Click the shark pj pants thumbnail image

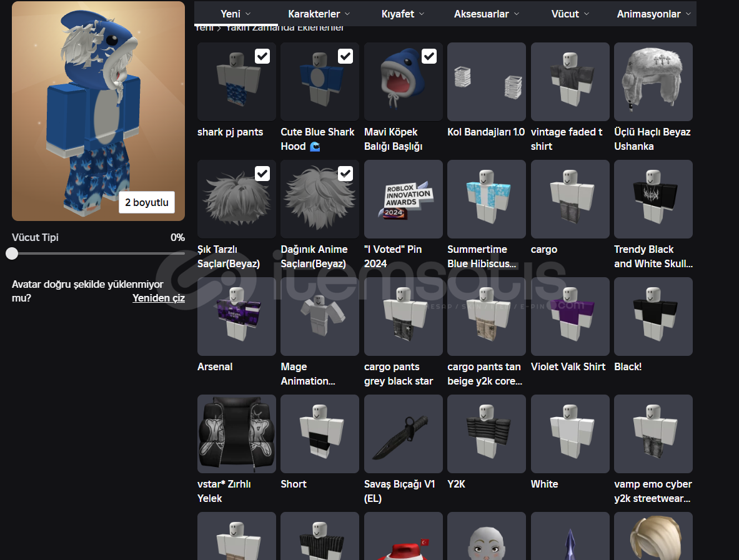point(237,82)
